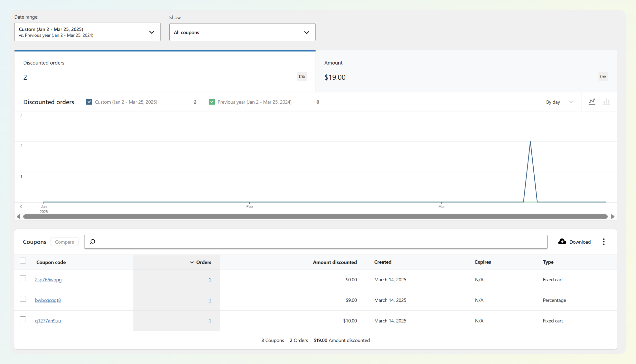Viewport: 636px width, 364px height.
Task: Click the chart scroll right arrow
Action: [612, 217]
